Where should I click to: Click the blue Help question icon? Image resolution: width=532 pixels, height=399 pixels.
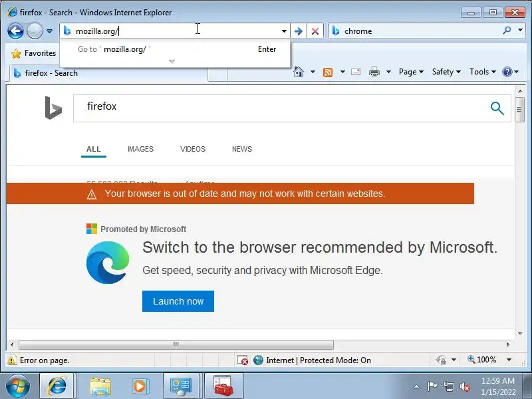click(507, 72)
